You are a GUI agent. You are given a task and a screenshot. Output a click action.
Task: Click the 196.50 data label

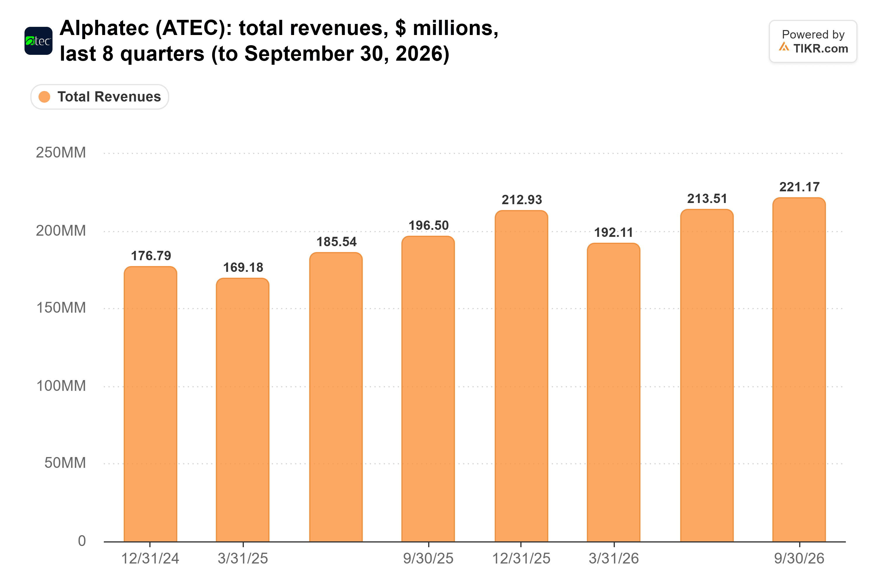click(429, 225)
